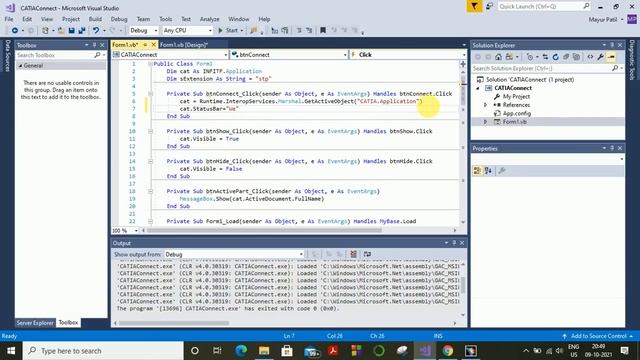Open the Any CPU platform dropdown
The width and height of the screenshot is (640, 360).
click(187, 31)
